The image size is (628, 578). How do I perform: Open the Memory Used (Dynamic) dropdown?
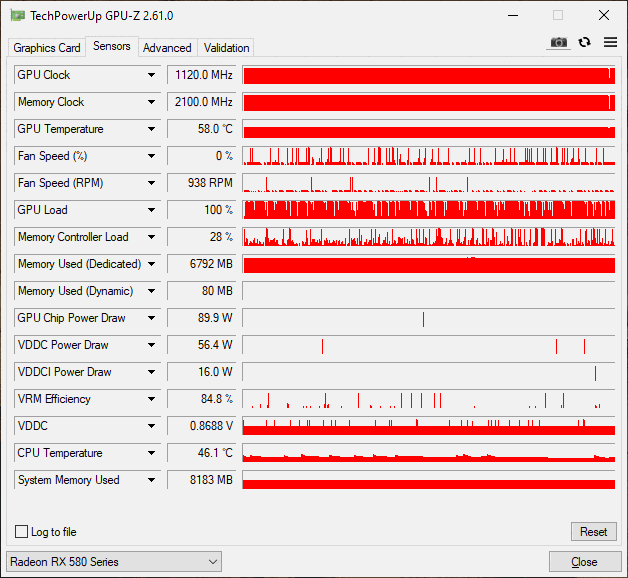tap(151, 291)
